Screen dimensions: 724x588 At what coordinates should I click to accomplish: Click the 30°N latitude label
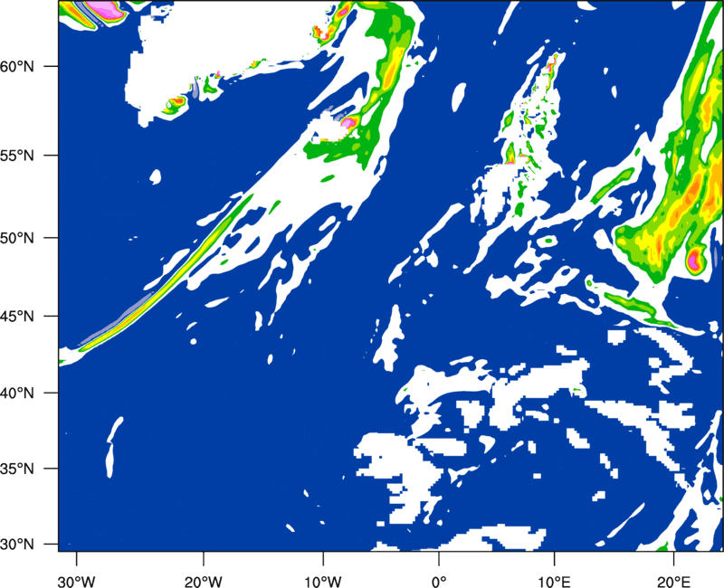point(17,545)
